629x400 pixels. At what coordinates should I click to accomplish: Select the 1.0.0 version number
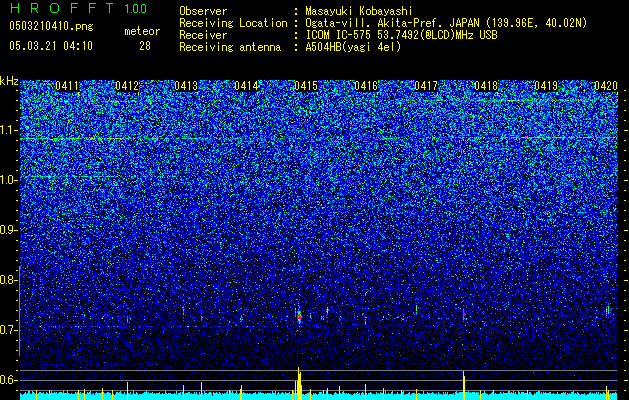(136, 8)
